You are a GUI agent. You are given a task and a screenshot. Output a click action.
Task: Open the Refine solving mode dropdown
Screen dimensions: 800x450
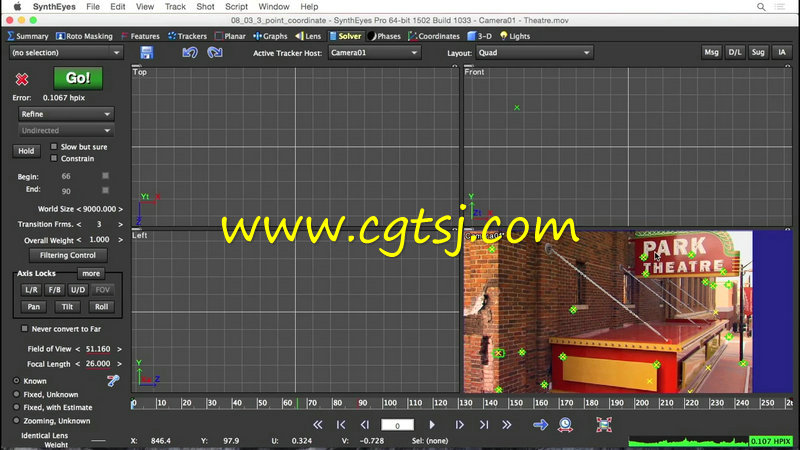point(66,114)
